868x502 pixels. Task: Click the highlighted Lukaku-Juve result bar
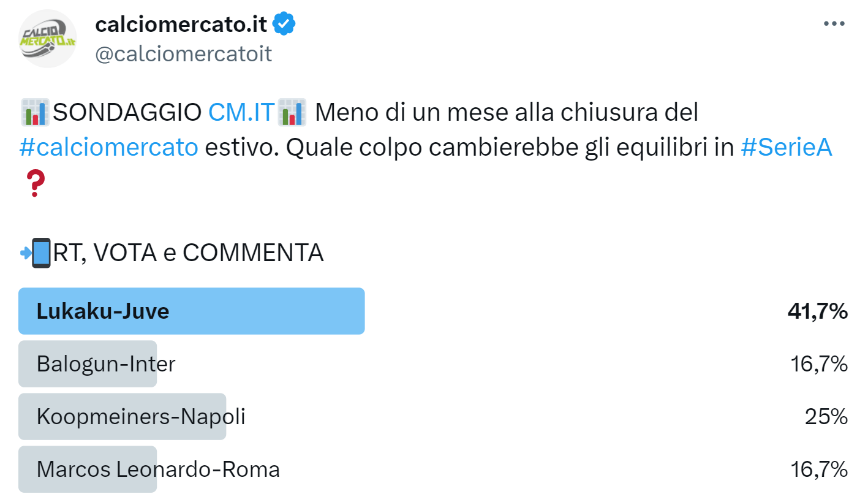[192, 311]
